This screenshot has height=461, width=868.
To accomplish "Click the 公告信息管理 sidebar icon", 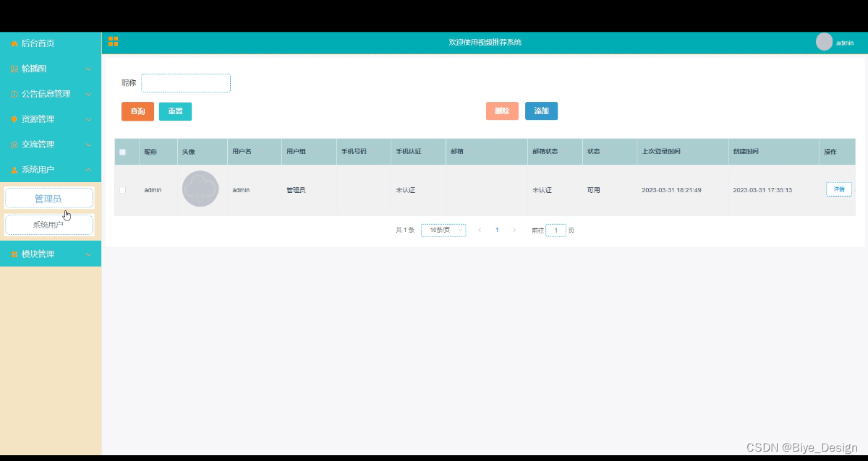I will 14,95.
